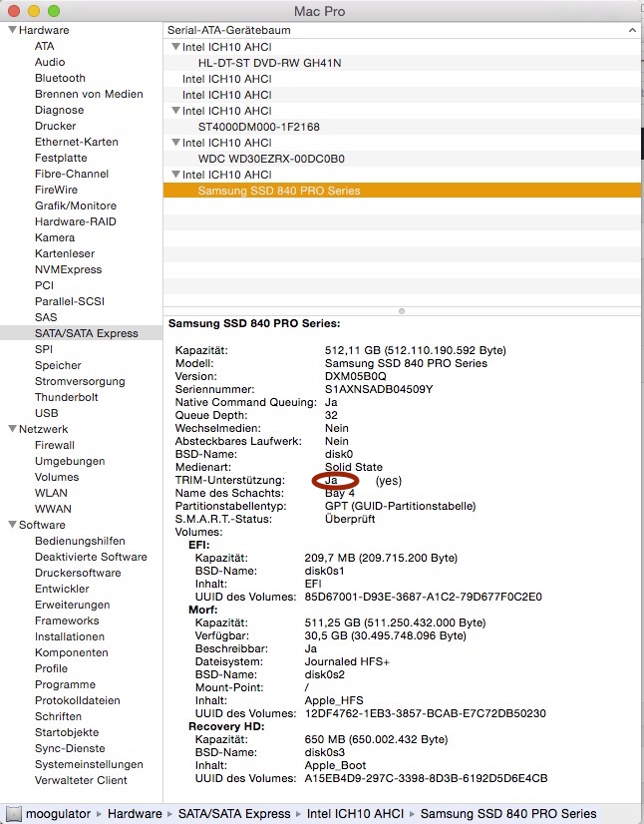Select SPI in the sidebar
The width and height of the screenshot is (644, 824).
tap(44, 349)
